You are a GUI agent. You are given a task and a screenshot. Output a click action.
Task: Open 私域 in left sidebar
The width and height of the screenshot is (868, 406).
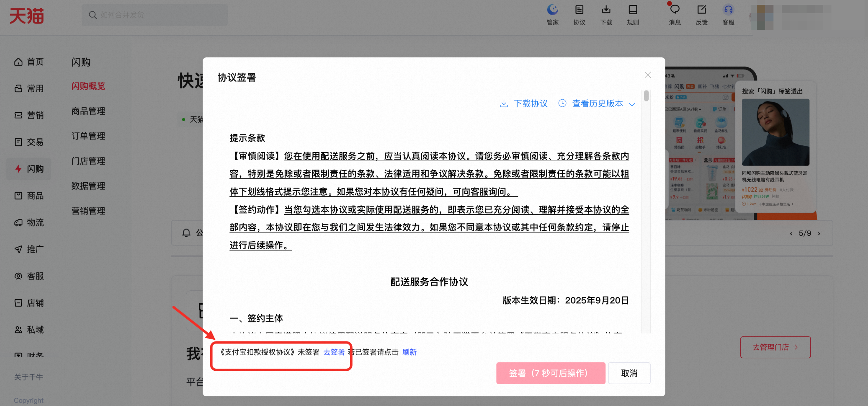[29, 330]
